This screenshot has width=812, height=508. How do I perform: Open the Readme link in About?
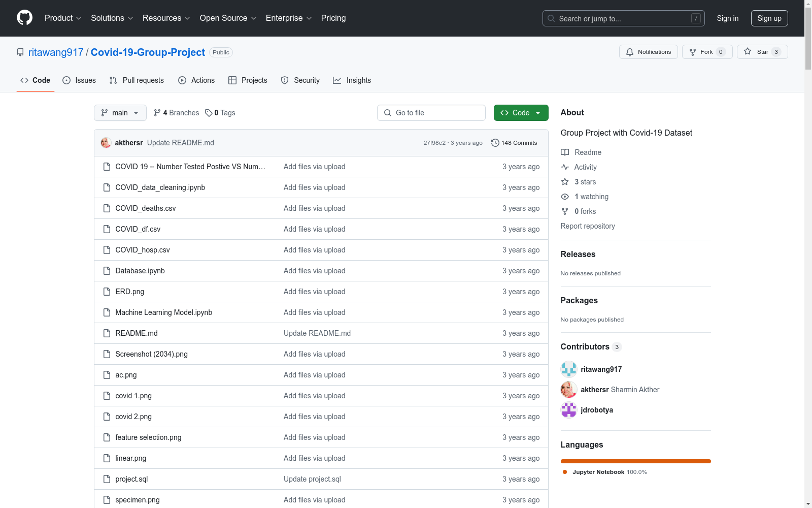[x=581, y=152]
